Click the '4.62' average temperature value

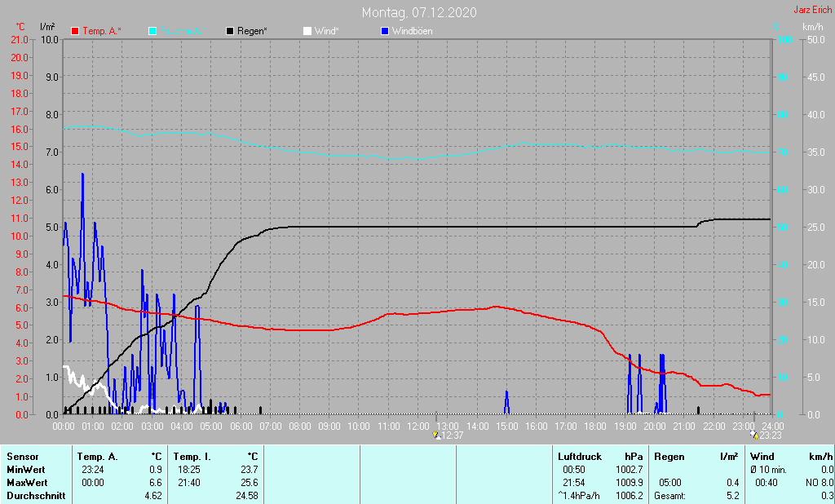[153, 496]
